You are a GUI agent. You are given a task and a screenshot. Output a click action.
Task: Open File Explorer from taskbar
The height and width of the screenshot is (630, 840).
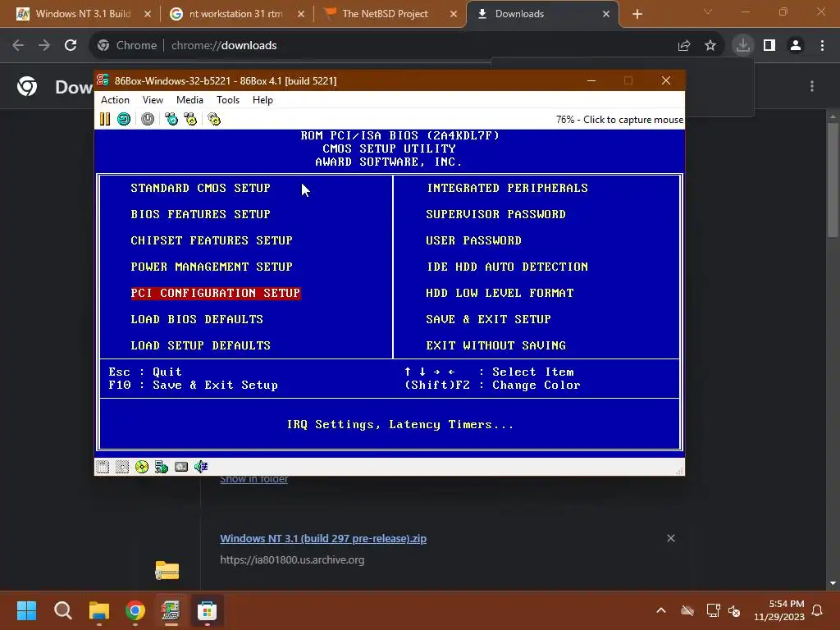pos(99,610)
